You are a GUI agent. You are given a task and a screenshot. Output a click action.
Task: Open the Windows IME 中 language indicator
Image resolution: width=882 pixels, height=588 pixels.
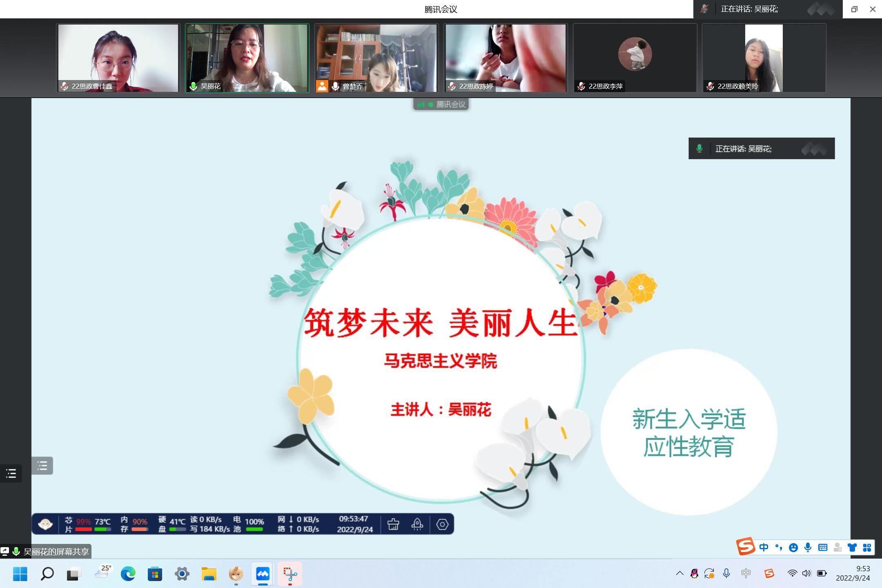point(746,574)
